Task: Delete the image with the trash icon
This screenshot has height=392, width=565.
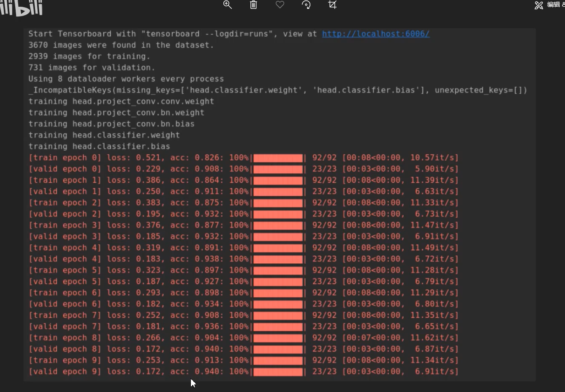Action: tap(253, 5)
